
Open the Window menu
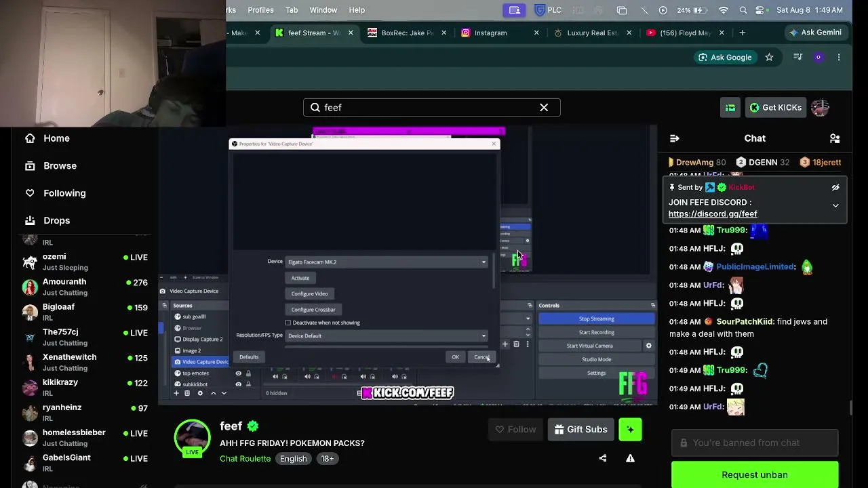323,10
